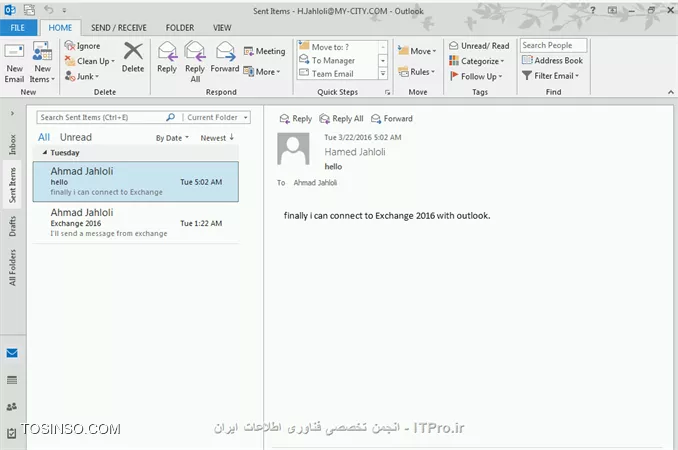Toggle Unread/Read status
Viewport: 678px width, 450px height.
pos(479,46)
